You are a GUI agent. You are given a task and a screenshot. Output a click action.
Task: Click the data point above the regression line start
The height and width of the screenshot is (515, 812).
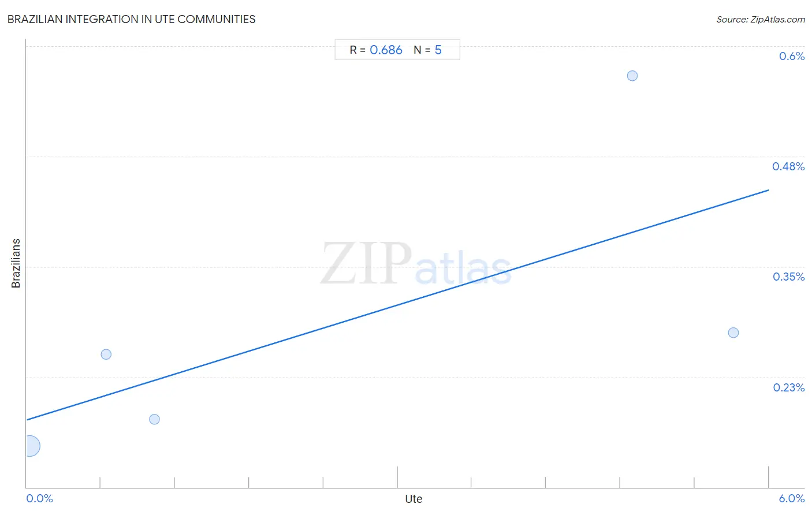[x=106, y=354]
